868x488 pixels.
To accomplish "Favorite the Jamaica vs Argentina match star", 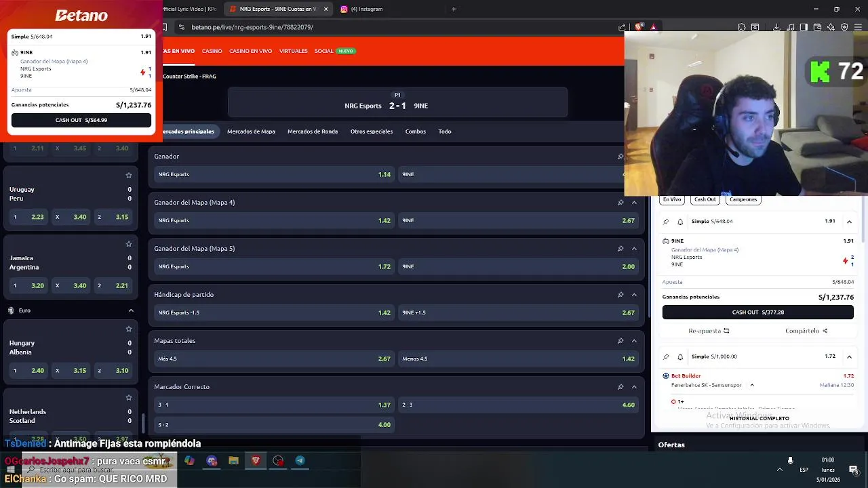I will 129,244.
